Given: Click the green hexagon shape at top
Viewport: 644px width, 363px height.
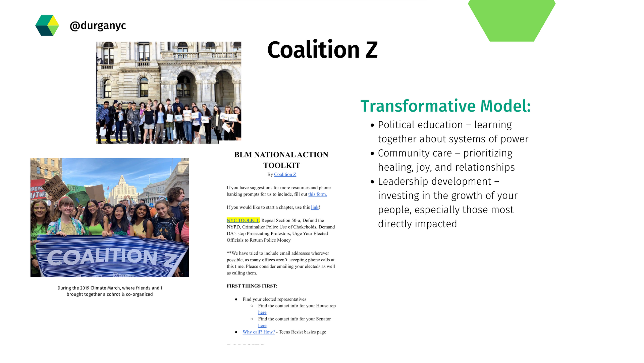Looking at the screenshot, I should (512, 20).
